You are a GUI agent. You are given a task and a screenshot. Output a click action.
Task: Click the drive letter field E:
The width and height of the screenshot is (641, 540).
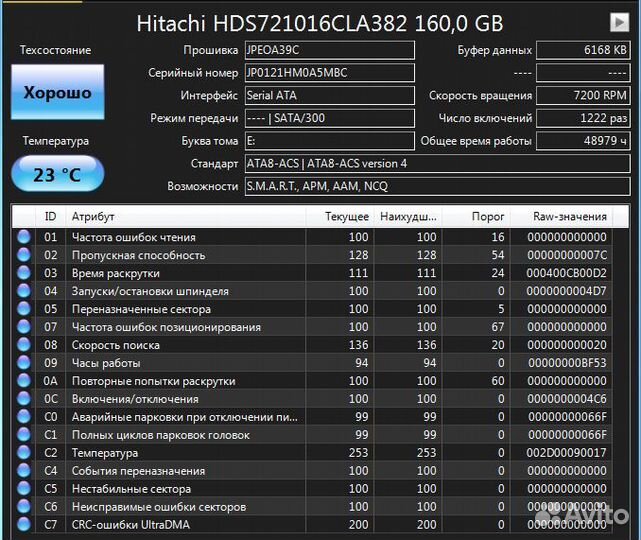coord(329,141)
